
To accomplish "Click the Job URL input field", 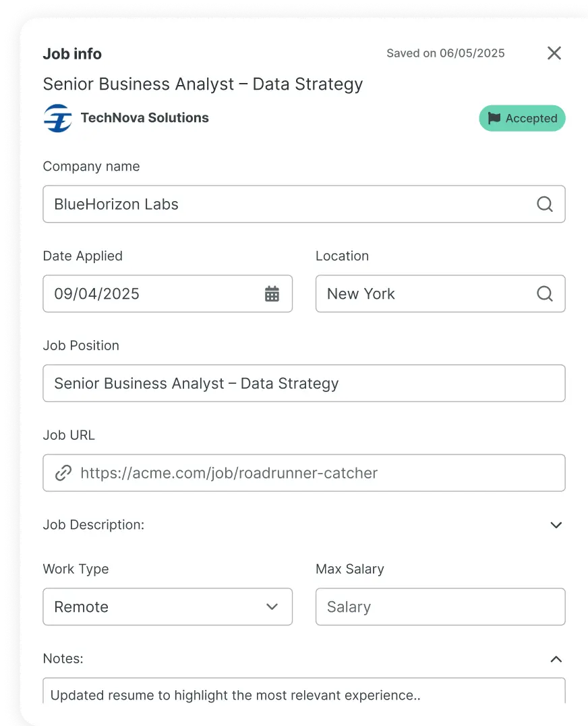I will pyautogui.click(x=317, y=473).
